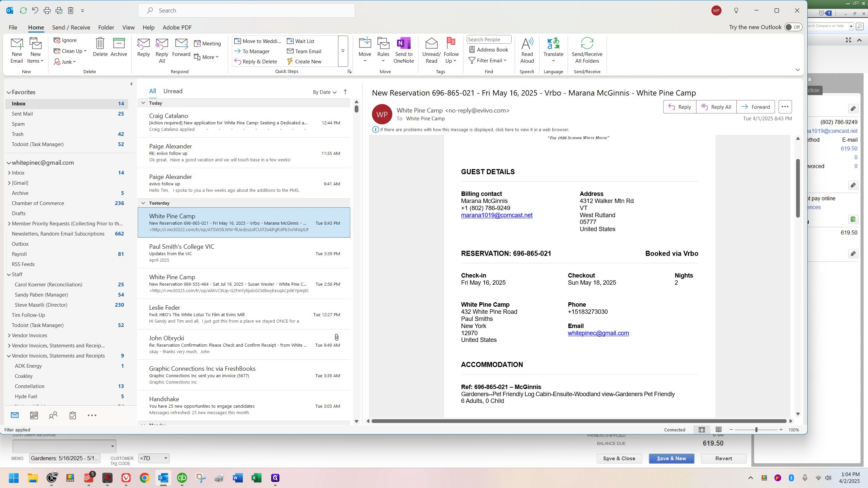Click the reading pane horizontal scrollbar
The image size is (868, 488).
click(579, 421)
